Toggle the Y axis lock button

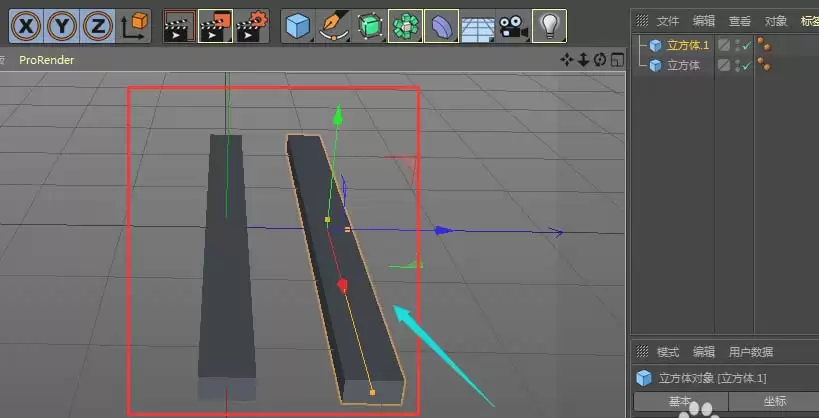pyautogui.click(x=62, y=26)
